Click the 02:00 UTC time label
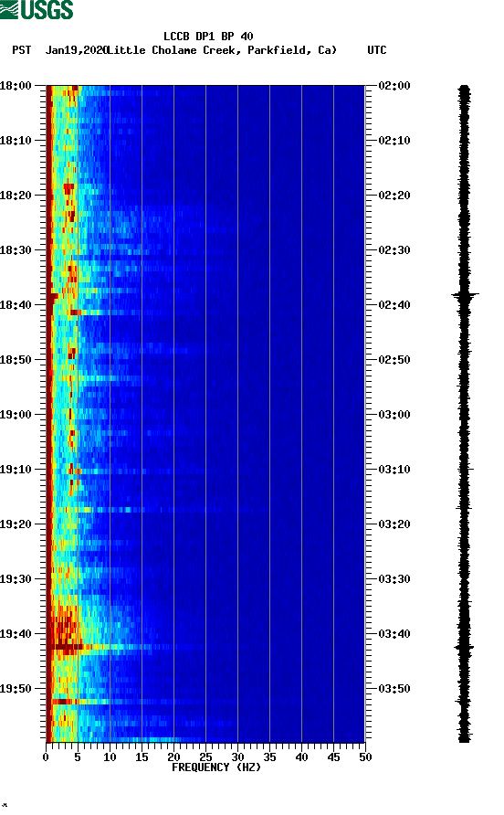 [x=394, y=86]
